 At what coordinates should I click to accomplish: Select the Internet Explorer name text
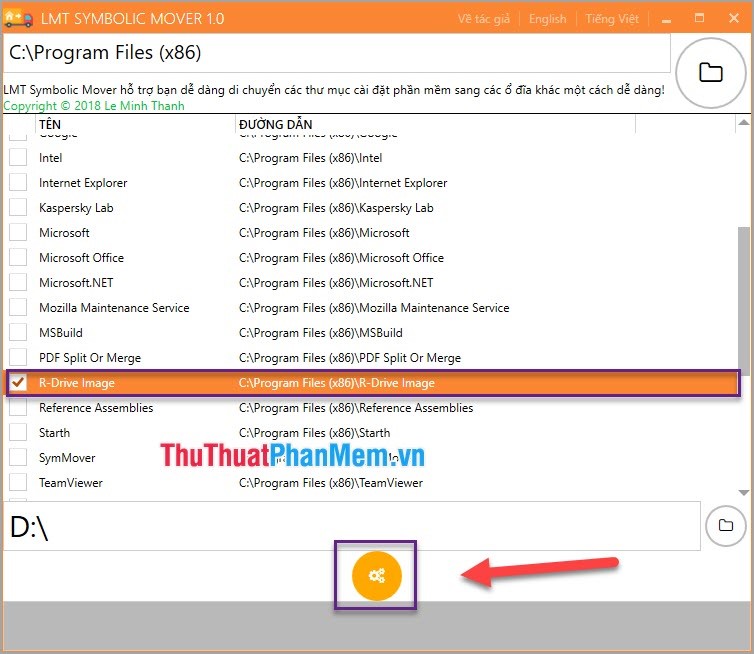coord(83,183)
